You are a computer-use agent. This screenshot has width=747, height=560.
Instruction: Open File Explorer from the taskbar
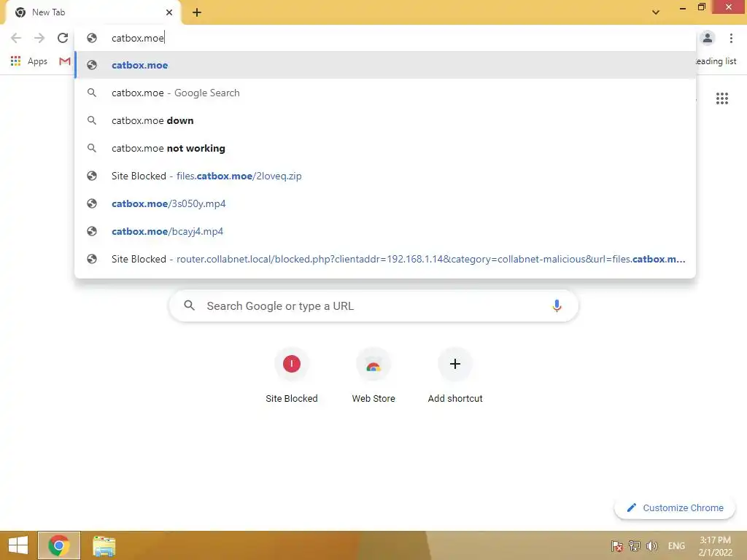coord(104,545)
